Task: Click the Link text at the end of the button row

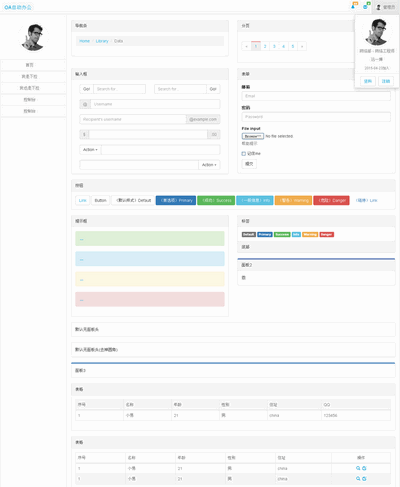Action: (366, 200)
